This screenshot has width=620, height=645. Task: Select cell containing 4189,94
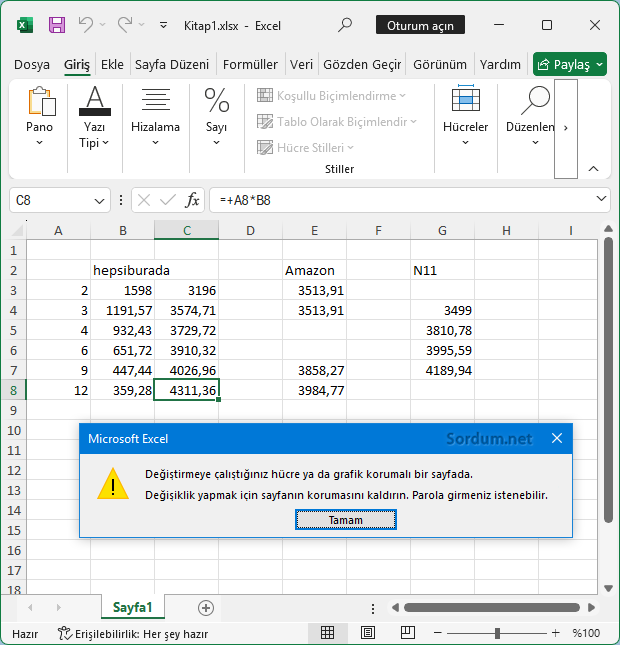442,370
